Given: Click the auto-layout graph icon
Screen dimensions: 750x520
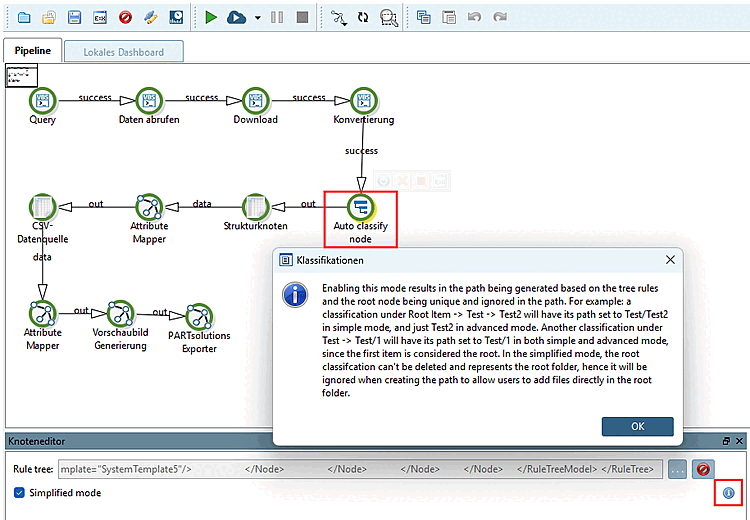Looking at the screenshot, I should [x=338, y=18].
